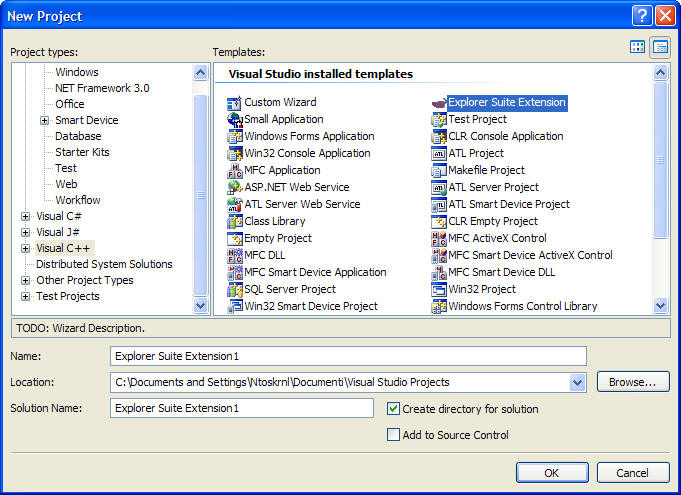Expand the Smart Device node
Image resolution: width=681 pixels, height=495 pixels.
(x=44, y=120)
